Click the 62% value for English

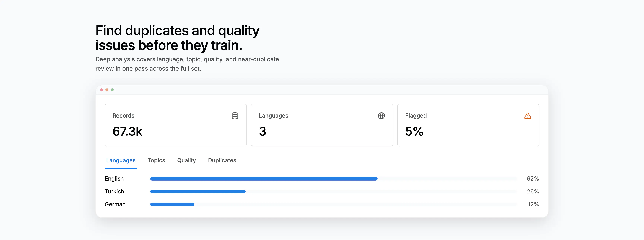tap(533, 179)
